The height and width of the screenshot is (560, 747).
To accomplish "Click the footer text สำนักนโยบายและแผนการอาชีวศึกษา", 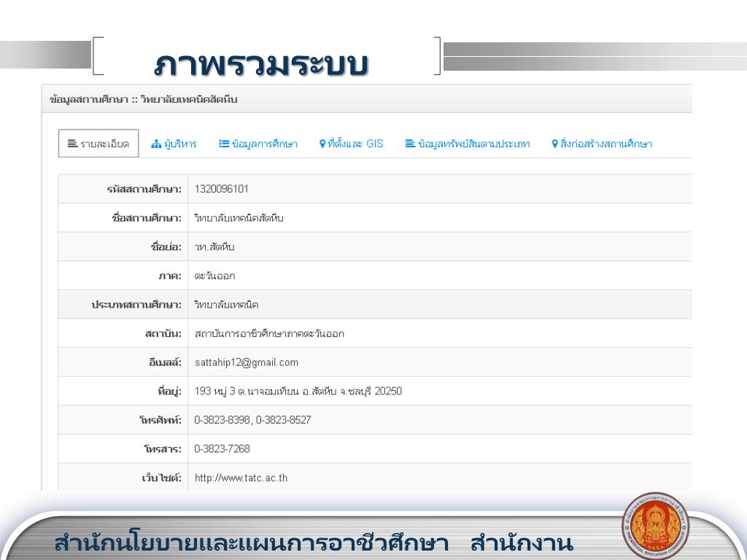I will point(252,543).
